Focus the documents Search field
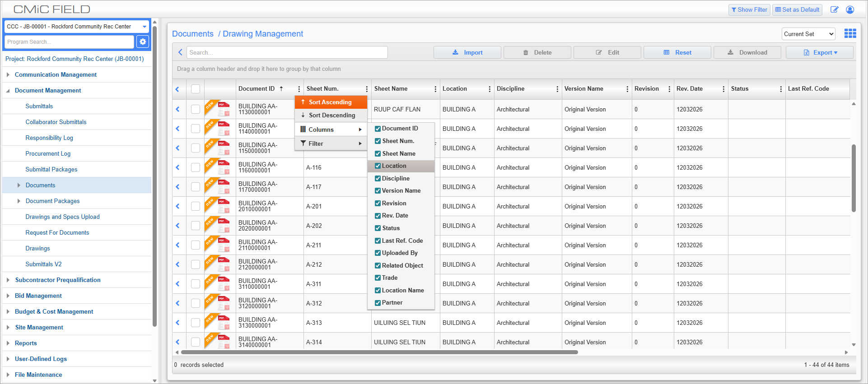This screenshot has width=868, height=384. tap(287, 52)
